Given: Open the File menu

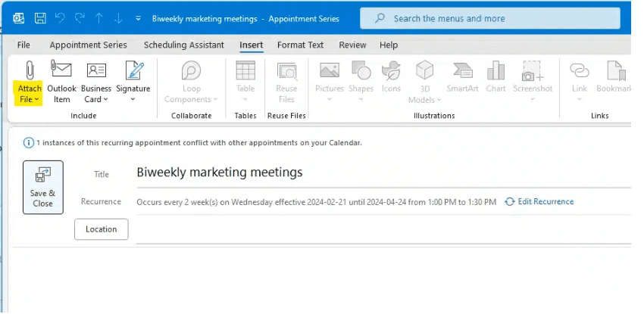Looking at the screenshot, I should (x=23, y=45).
